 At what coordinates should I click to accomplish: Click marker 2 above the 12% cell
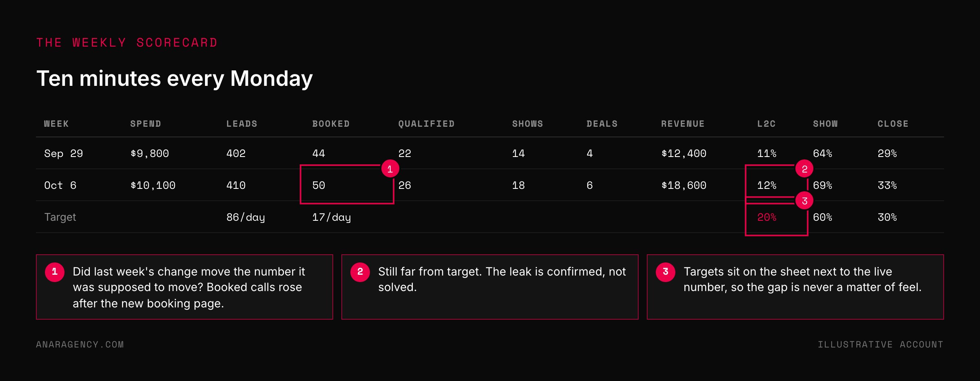coord(804,168)
